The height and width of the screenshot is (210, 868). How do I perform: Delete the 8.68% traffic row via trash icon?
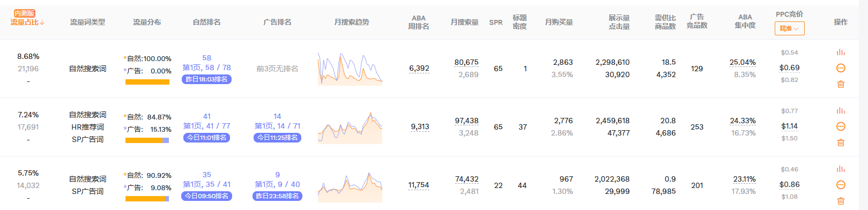coord(841,84)
